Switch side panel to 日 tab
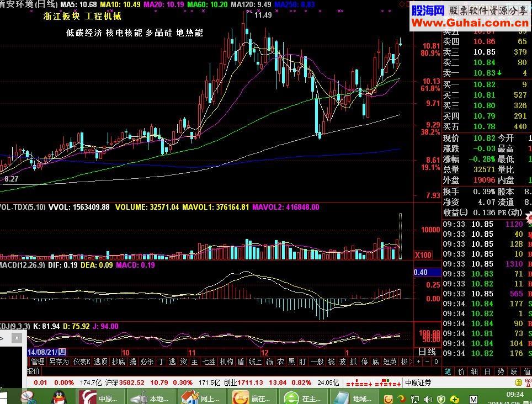This screenshot has height=404, width=532. pyautogui.click(x=487, y=372)
